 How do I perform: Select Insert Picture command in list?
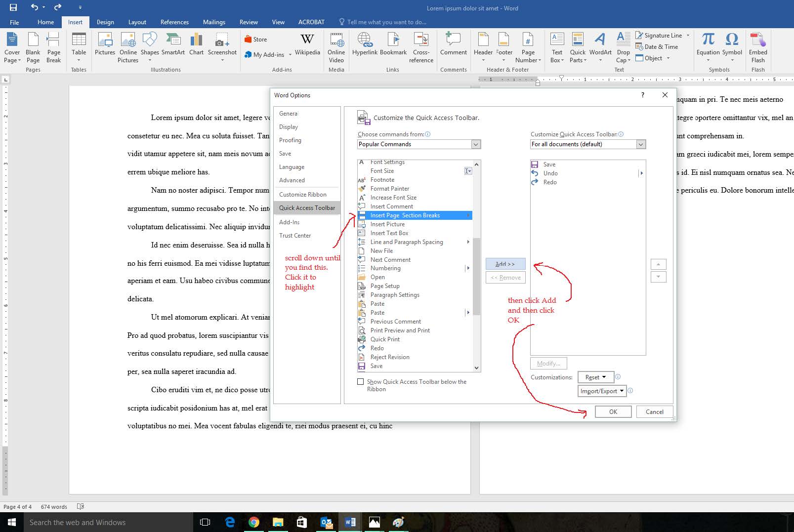(x=415, y=224)
